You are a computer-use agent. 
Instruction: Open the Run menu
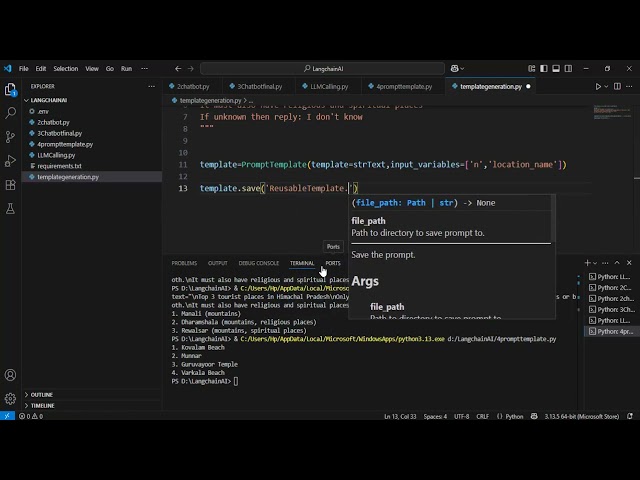[127, 69]
